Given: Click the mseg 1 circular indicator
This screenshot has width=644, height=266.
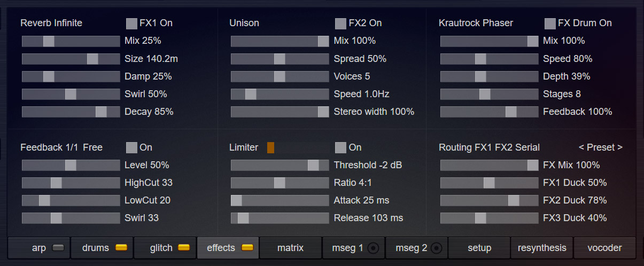Looking at the screenshot, I should 374,248.
